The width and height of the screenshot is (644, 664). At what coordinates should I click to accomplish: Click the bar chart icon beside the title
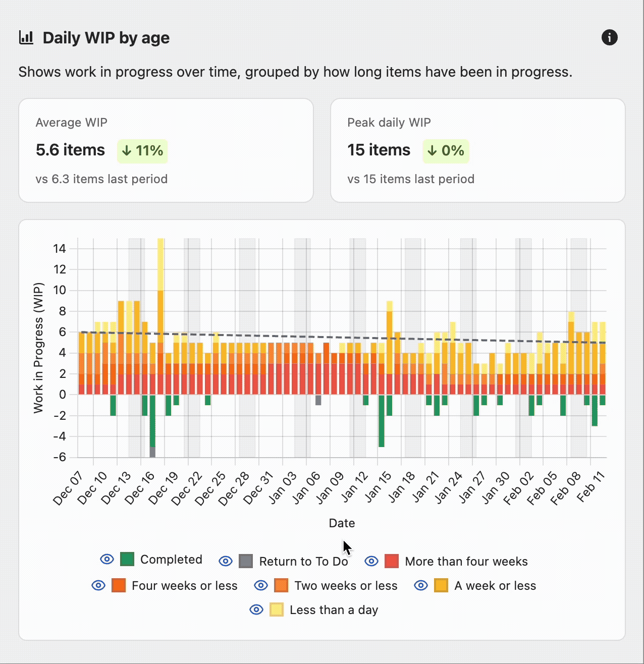(x=26, y=37)
